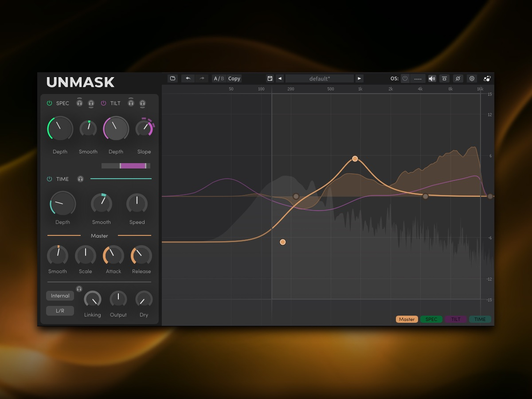
Task: Click the UNMASK title logo
Action: pos(80,82)
